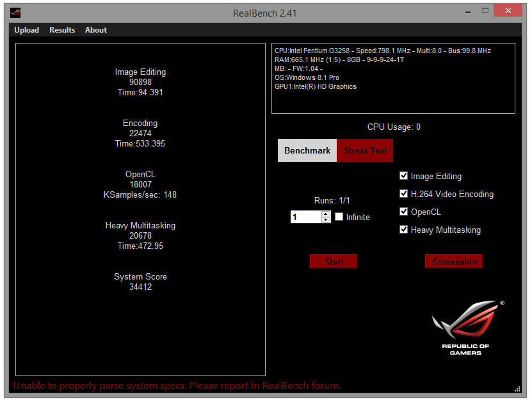Decrease runs with the down arrow
Image resolution: width=532 pixels, height=403 pixels.
point(326,219)
